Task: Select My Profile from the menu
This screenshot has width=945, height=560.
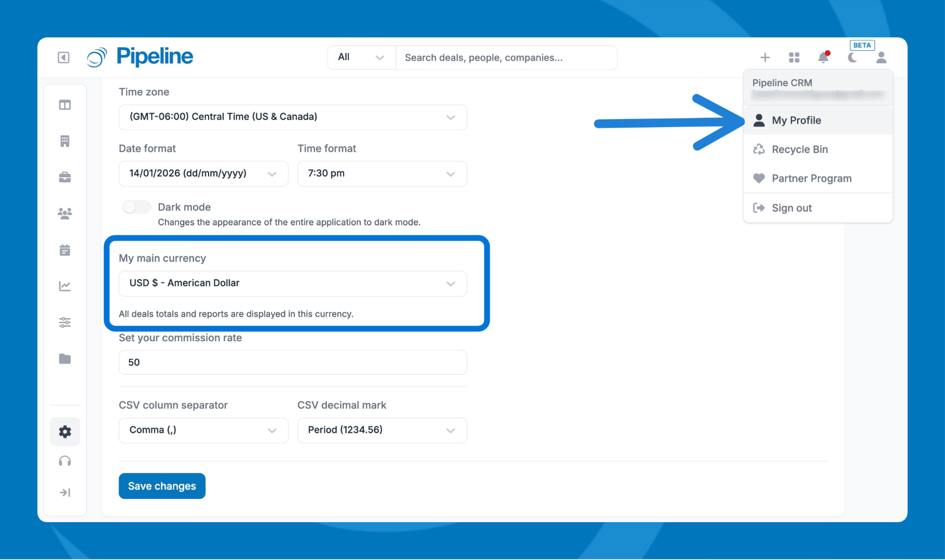Action: [x=796, y=120]
